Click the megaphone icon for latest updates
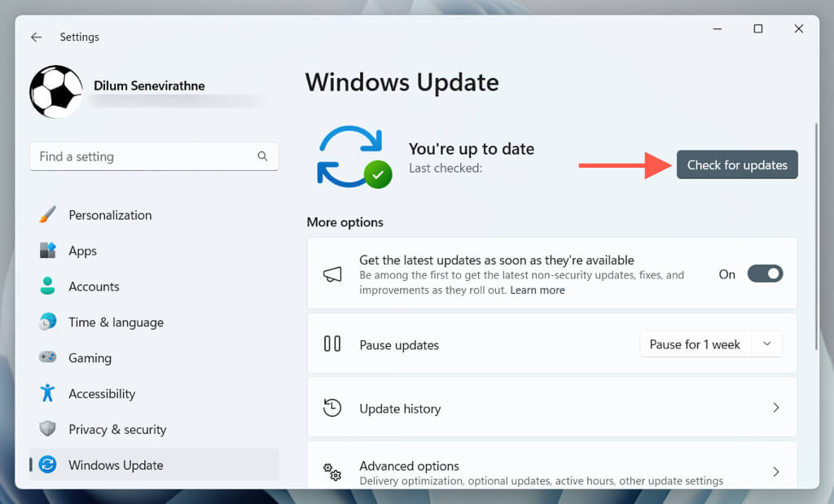The image size is (834, 504). tap(332, 274)
